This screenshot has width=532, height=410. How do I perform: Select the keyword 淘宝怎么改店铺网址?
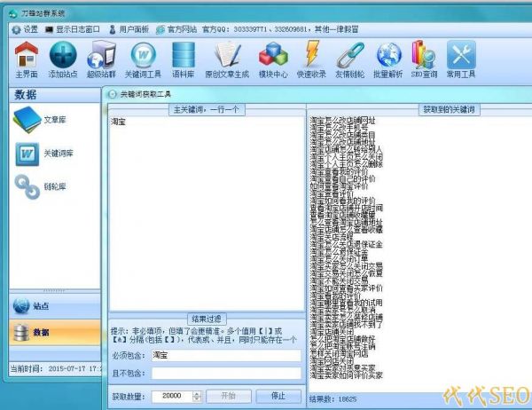pos(342,120)
